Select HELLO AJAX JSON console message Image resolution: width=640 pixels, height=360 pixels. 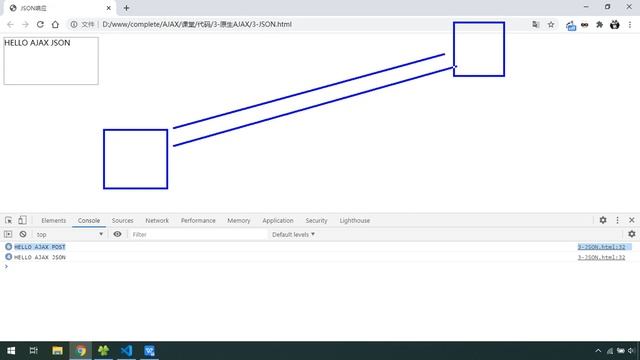[40, 257]
